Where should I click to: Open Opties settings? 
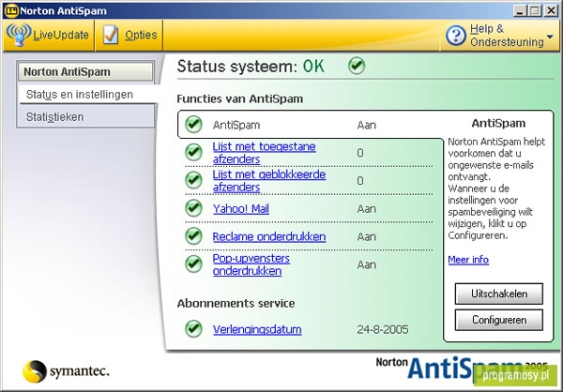129,35
